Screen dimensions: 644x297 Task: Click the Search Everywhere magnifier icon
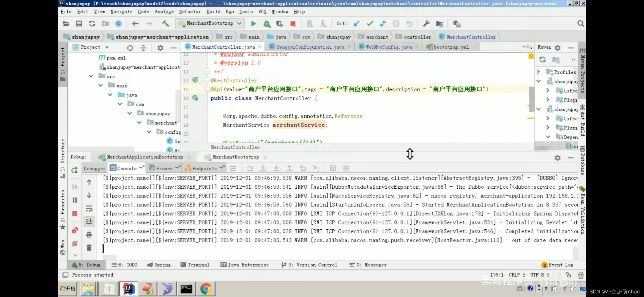[x=581, y=24]
